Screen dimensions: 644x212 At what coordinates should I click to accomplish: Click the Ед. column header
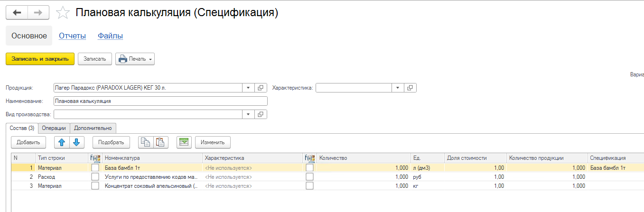click(428, 158)
